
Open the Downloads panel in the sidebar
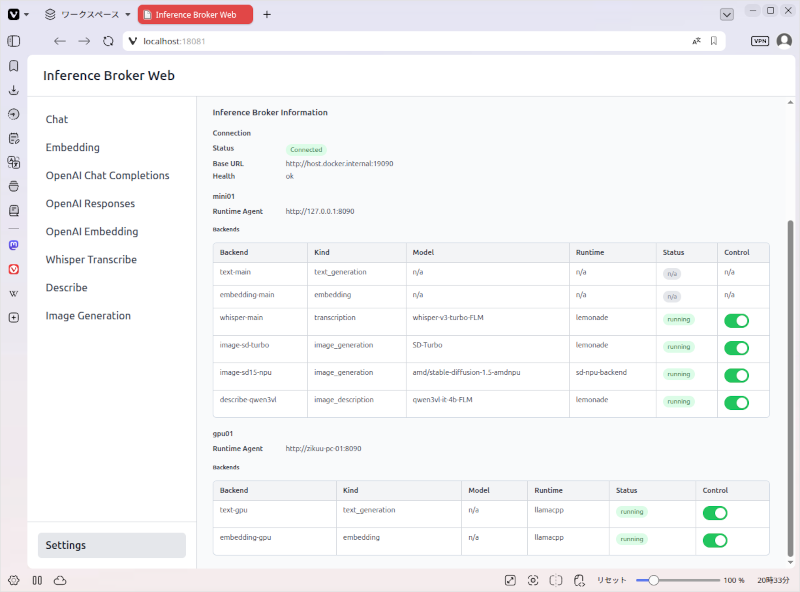14,90
